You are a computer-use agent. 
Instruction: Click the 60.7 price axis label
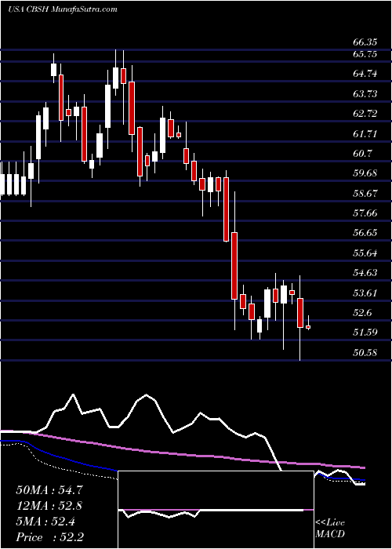(x=362, y=154)
